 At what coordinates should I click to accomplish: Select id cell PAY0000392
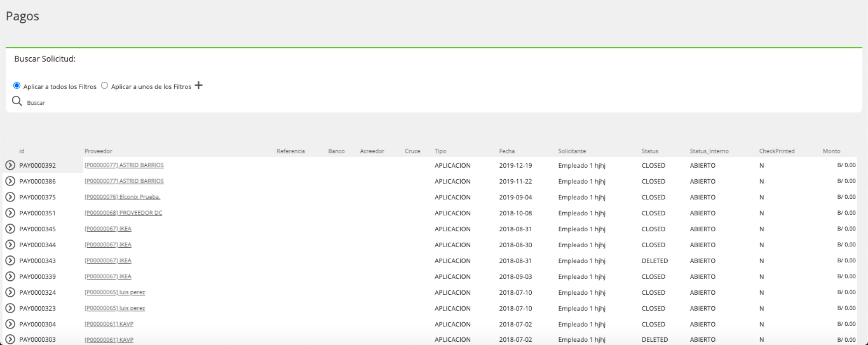[x=37, y=165]
